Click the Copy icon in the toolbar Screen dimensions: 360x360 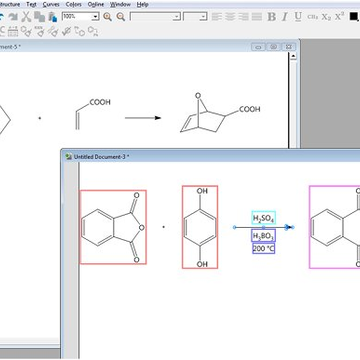[x=40, y=17]
